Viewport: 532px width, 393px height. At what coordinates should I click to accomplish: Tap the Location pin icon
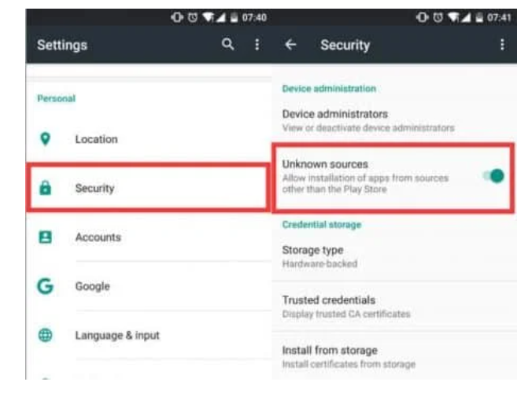click(x=45, y=139)
